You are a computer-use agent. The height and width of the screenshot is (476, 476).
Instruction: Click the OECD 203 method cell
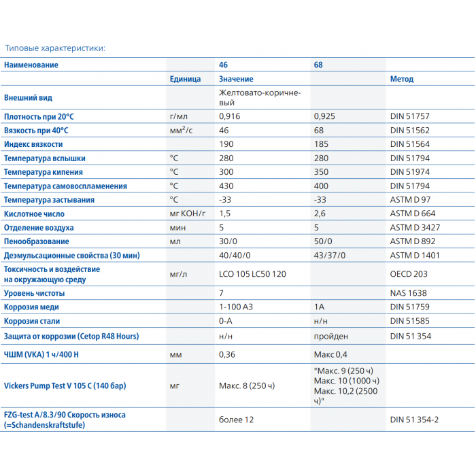[409, 274]
